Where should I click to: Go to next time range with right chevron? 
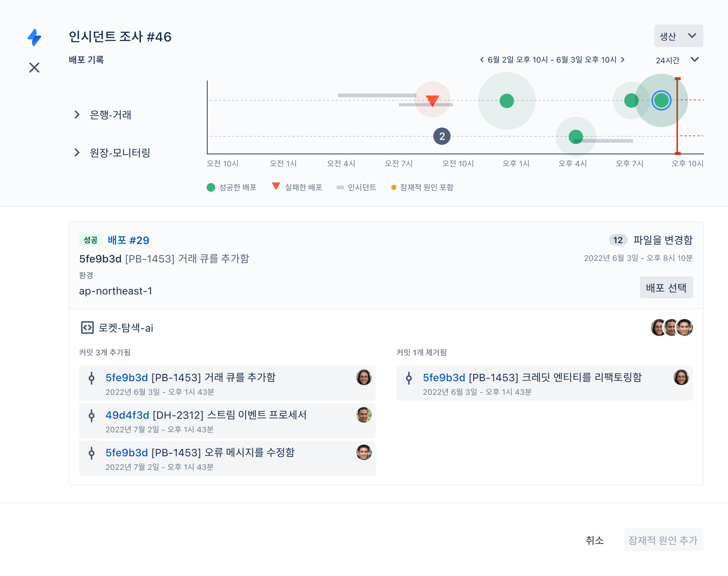pos(623,60)
